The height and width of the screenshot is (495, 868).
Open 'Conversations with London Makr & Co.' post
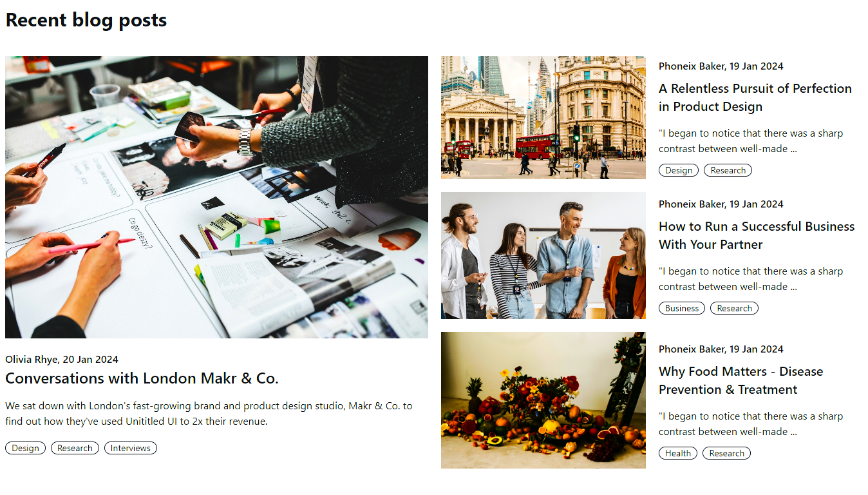coord(142,378)
